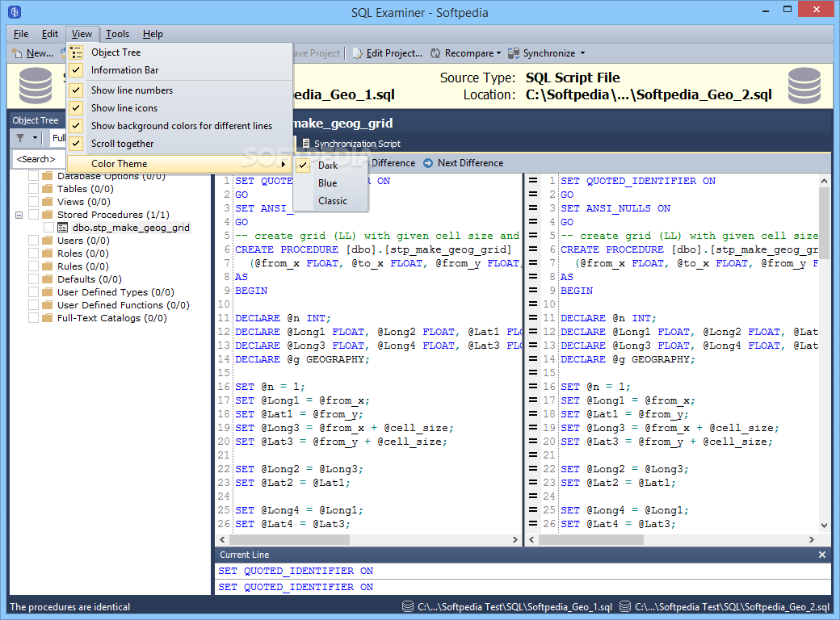Open the filter dropdown arrow in Object Tree
This screenshot has width=840, height=620.
(35, 138)
